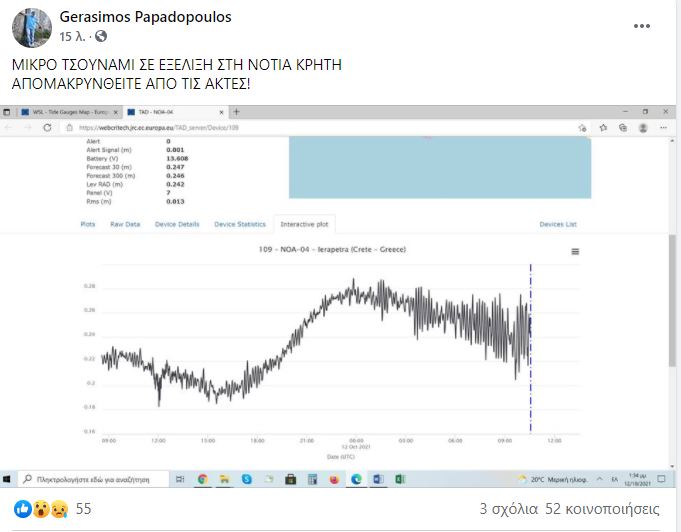Screen dimensions: 681x532
Task: Click the Windows Start button
Action: [x=8, y=479]
